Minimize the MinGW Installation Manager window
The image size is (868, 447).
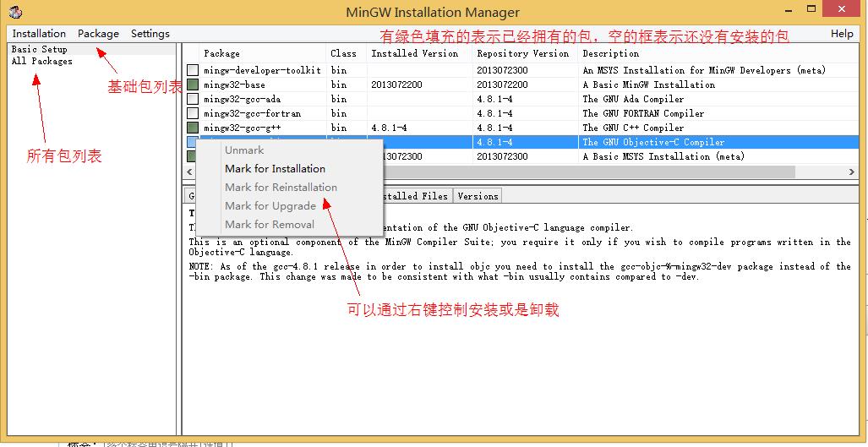point(789,9)
